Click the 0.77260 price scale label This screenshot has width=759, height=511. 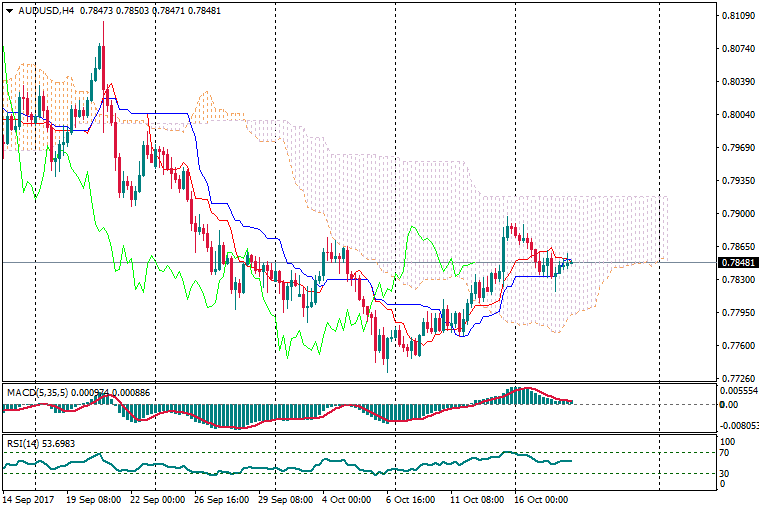pos(737,379)
